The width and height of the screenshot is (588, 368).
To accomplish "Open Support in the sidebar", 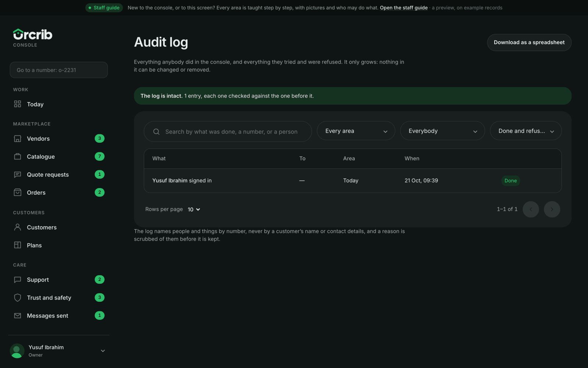I will (x=59, y=280).
